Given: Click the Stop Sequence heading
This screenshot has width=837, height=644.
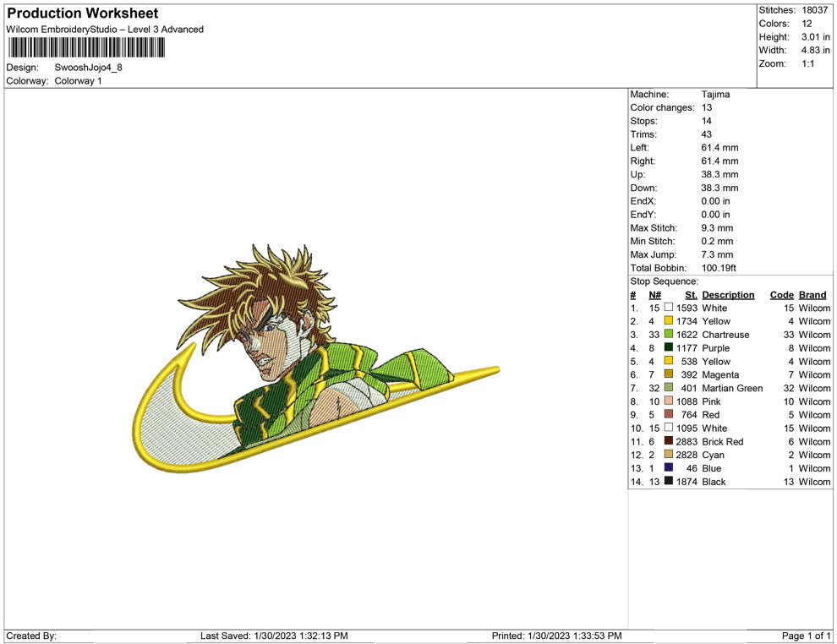Looking at the screenshot, I should click(x=664, y=281).
